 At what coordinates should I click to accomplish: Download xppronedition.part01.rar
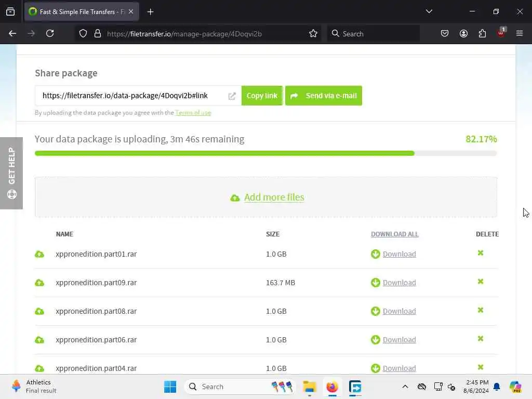click(399, 254)
